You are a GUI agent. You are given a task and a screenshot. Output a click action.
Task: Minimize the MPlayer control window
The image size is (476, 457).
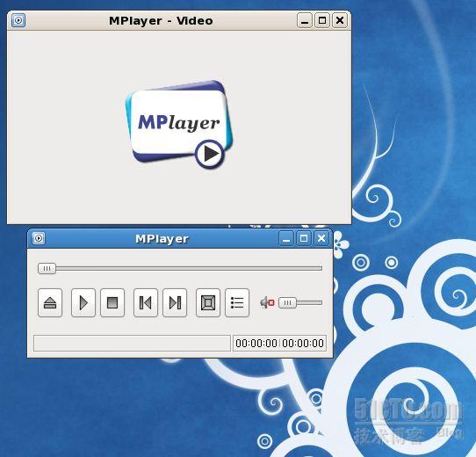click(286, 238)
